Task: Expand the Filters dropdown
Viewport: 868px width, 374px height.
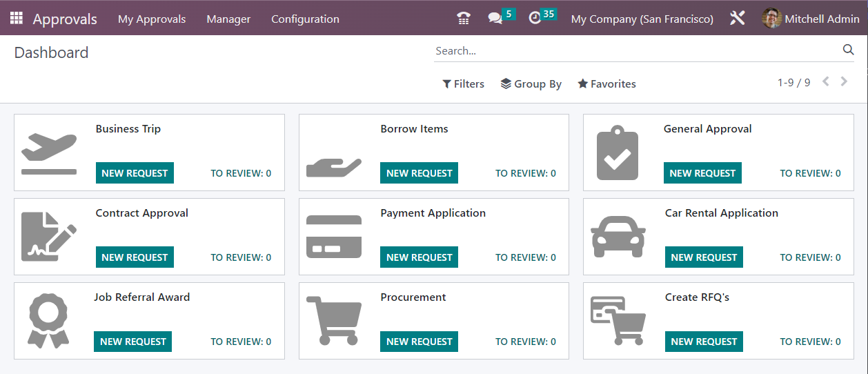Action: pyautogui.click(x=464, y=84)
